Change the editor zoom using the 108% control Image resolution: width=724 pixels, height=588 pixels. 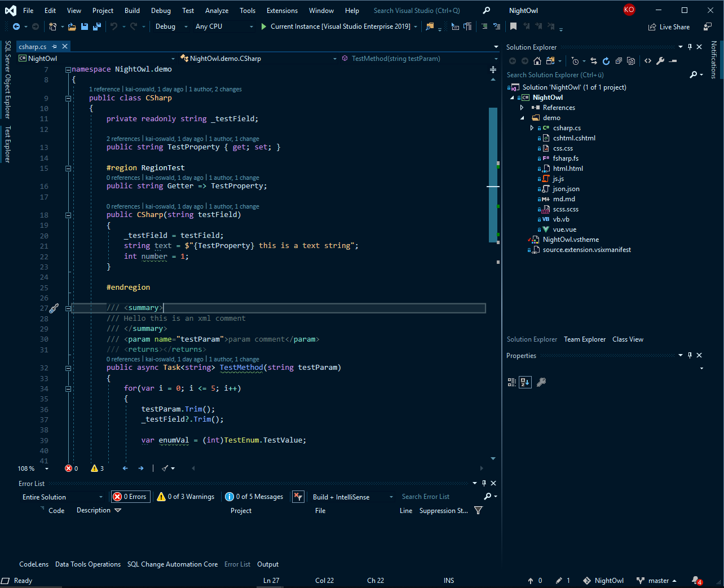click(x=25, y=468)
